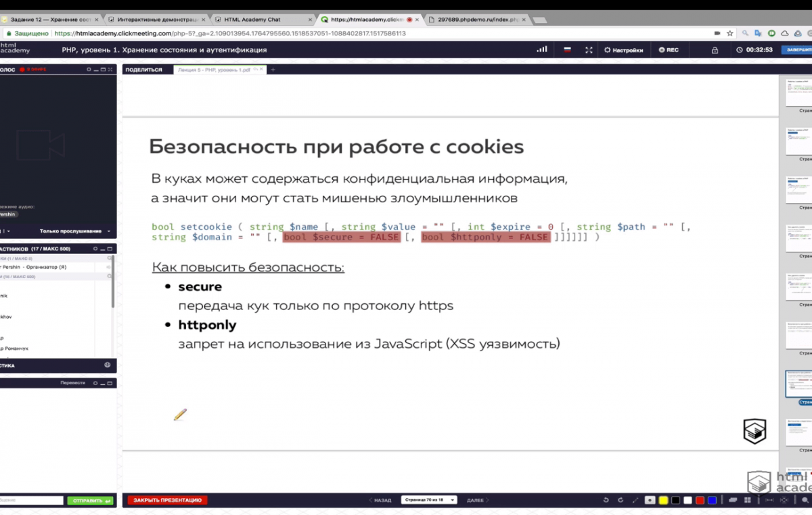The height and width of the screenshot is (515, 812).
Task: Open the slide grid view
Action: click(x=747, y=500)
